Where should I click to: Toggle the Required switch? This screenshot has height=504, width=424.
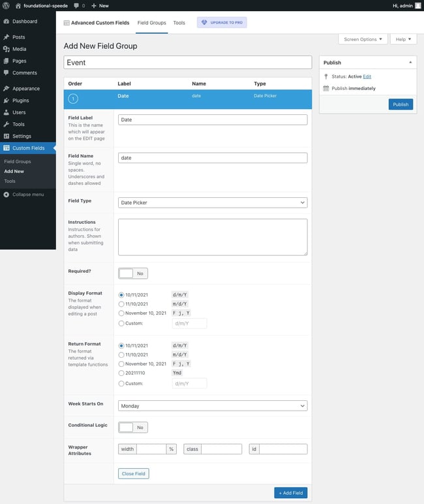click(x=133, y=274)
